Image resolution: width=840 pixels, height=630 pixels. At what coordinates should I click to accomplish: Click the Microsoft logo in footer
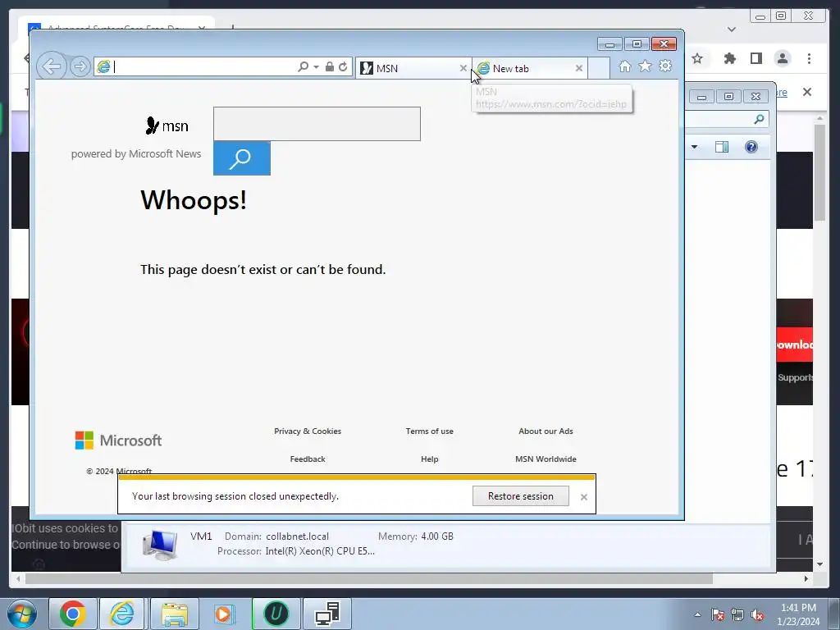118,441
